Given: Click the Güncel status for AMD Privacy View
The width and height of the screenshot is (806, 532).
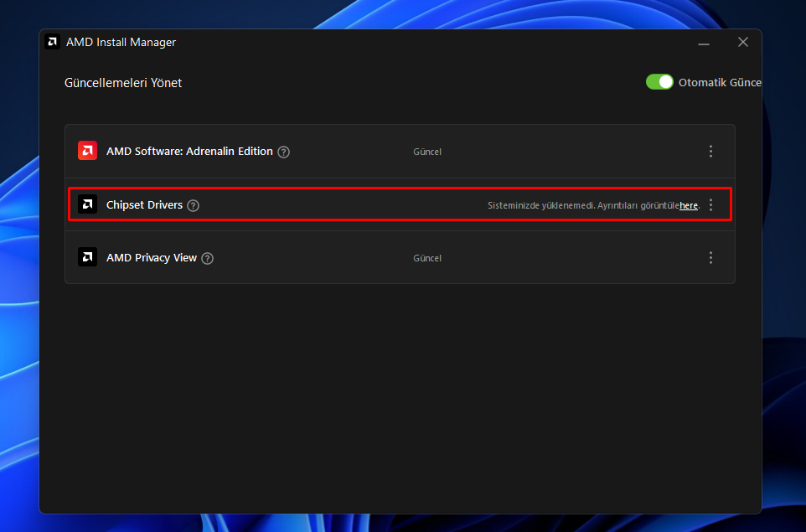Looking at the screenshot, I should pos(427,258).
